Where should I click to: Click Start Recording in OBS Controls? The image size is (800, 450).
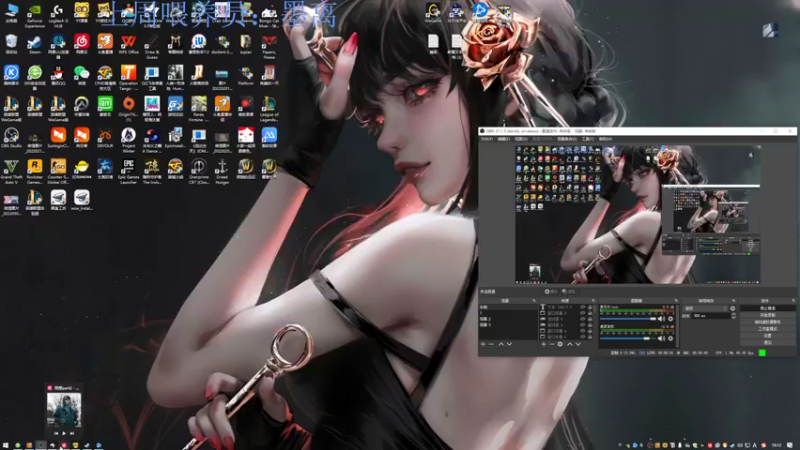(768, 315)
